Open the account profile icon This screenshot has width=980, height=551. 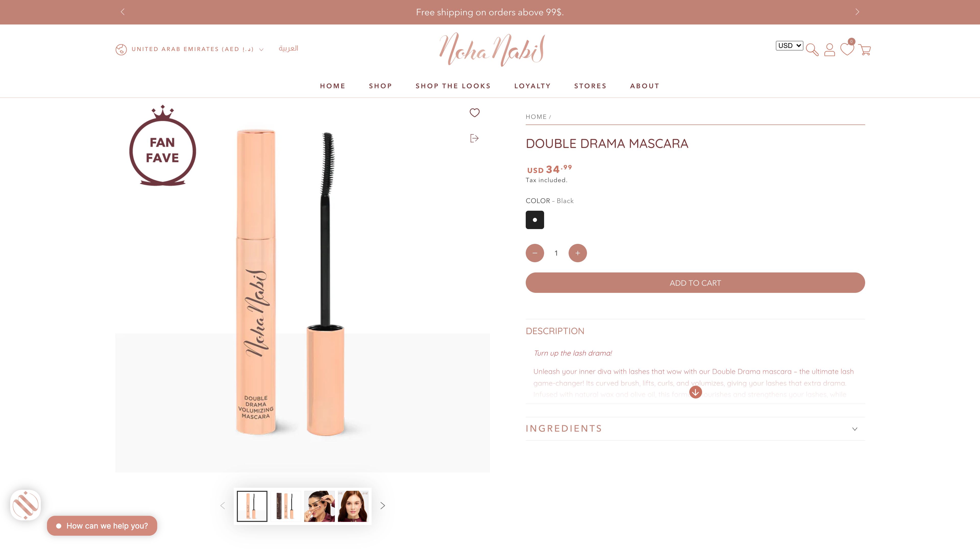pos(829,50)
